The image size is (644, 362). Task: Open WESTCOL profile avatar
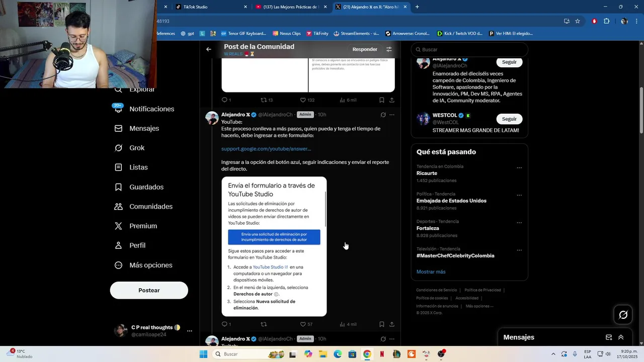coord(423,119)
